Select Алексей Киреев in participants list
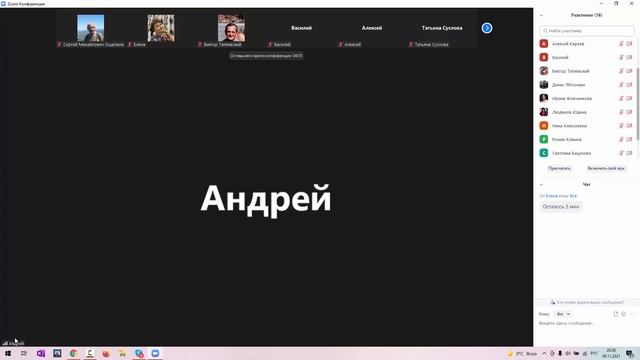 586,44
